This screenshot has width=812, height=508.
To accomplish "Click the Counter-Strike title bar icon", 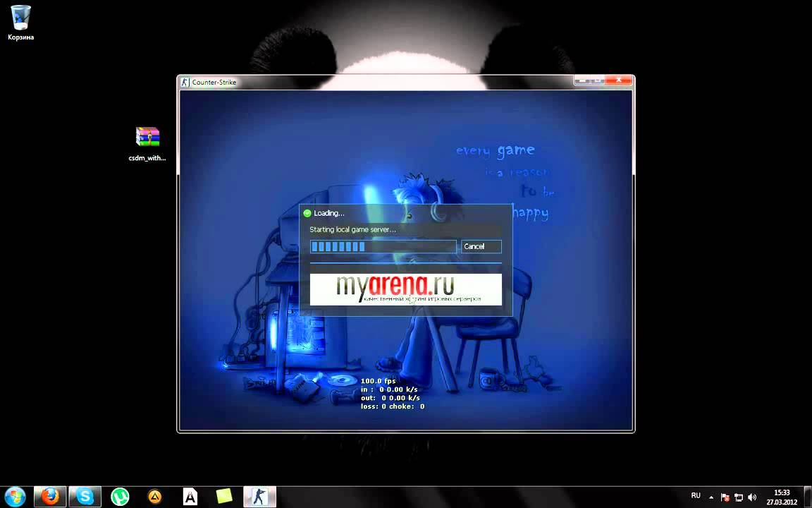I will [185, 82].
